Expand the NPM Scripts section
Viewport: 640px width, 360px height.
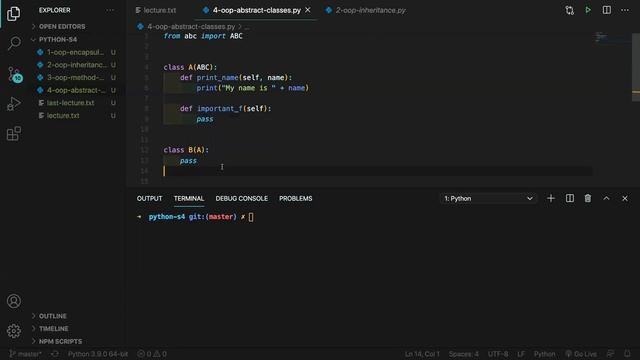coord(60,341)
